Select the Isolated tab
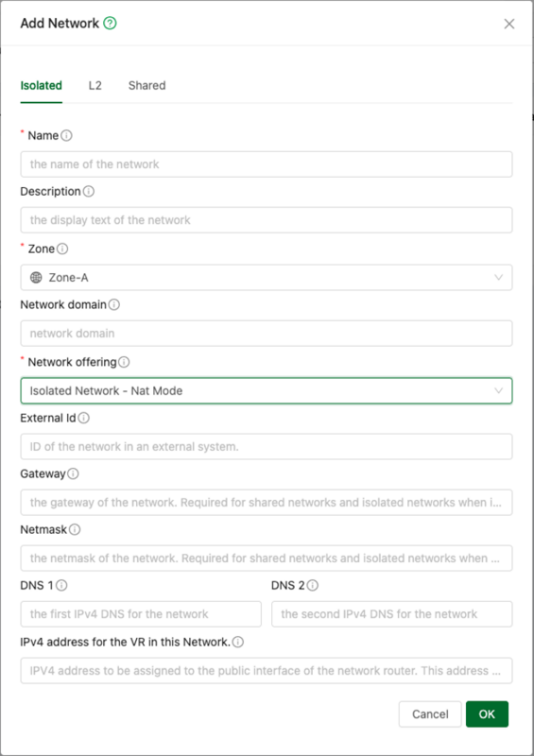The image size is (534, 756). point(41,86)
